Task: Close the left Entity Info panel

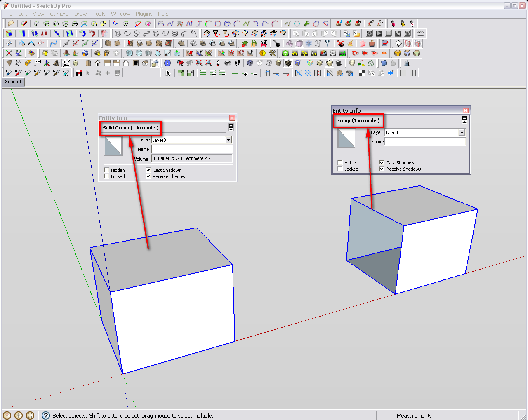Action: pyautogui.click(x=232, y=118)
